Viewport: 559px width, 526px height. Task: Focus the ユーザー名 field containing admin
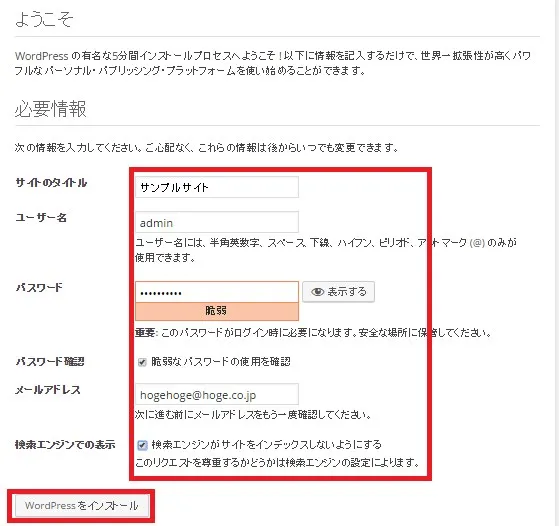[217, 222]
